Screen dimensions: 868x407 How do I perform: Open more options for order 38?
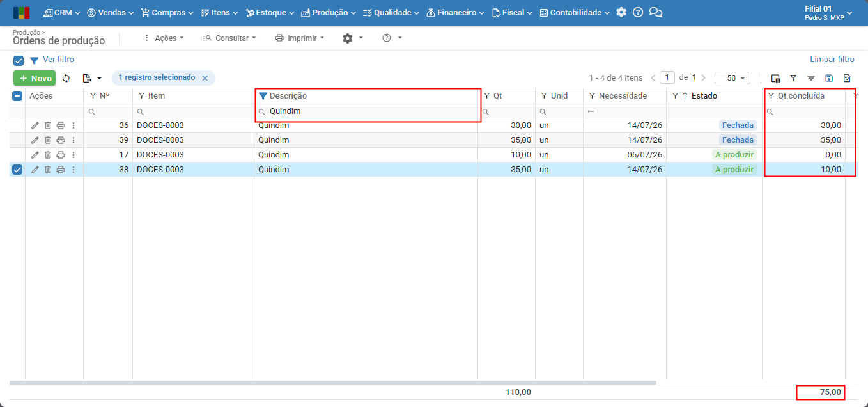tap(74, 170)
